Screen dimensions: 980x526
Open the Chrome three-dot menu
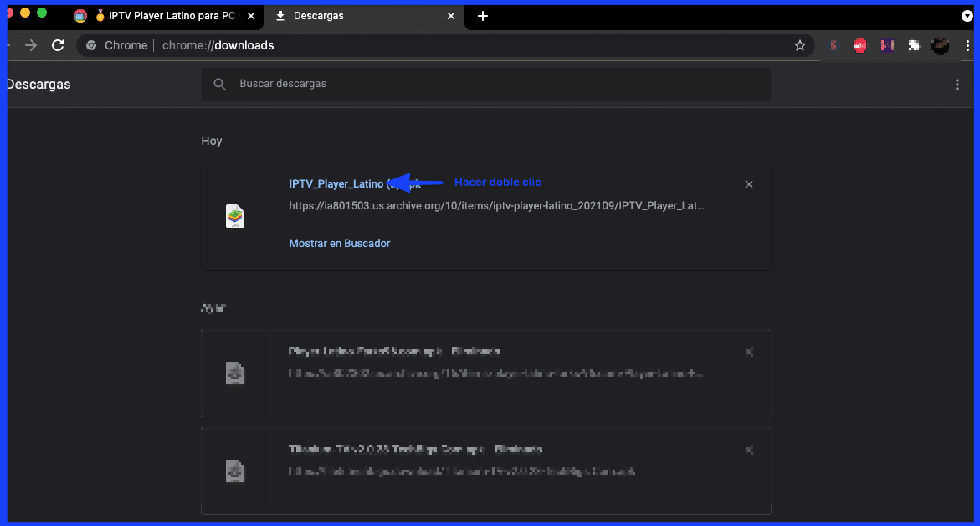pyautogui.click(x=967, y=45)
